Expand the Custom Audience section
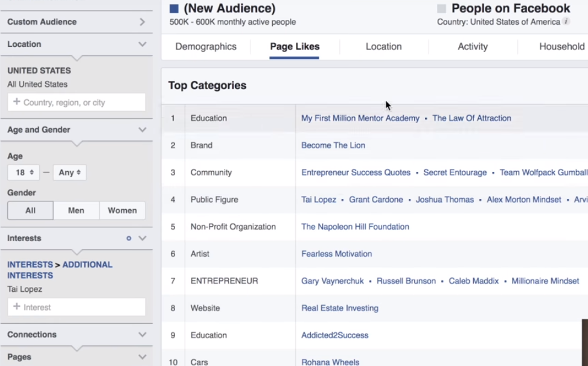 pyautogui.click(x=77, y=22)
